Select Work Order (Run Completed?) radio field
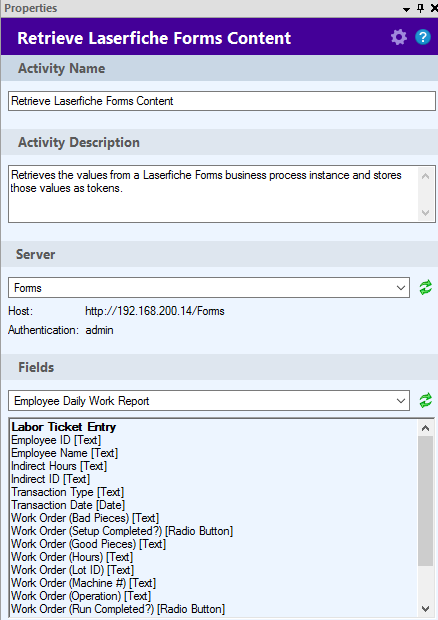This screenshot has height=620, width=438. [x=118, y=609]
